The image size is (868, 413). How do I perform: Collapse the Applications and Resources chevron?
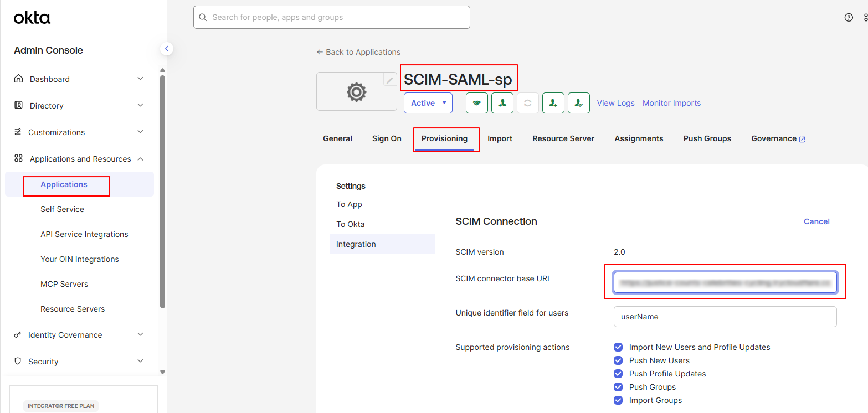140,158
